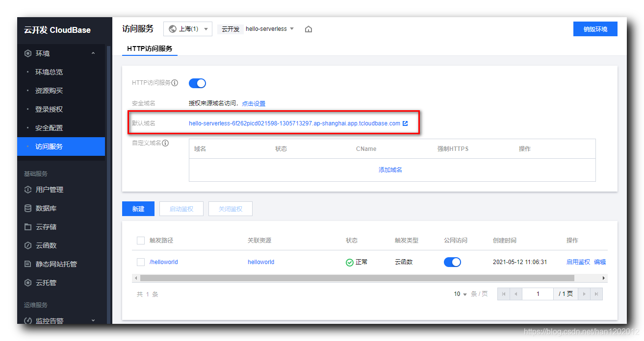The width and height of the screenshot is (644, 341).
Task: Check the /helloworld row checkbox
Action: [141, 262]
